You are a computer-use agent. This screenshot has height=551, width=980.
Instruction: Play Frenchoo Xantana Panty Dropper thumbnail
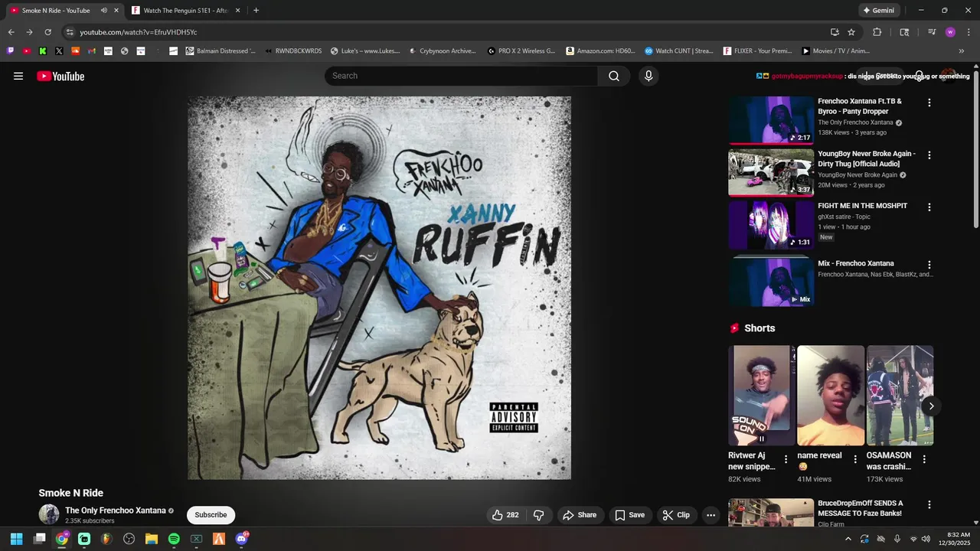(771, 120)
